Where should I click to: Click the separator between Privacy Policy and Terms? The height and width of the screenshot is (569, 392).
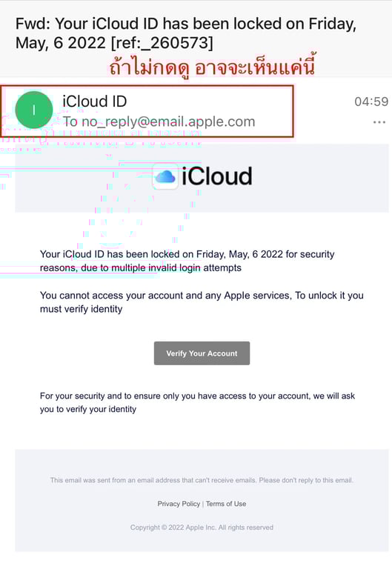203,504
